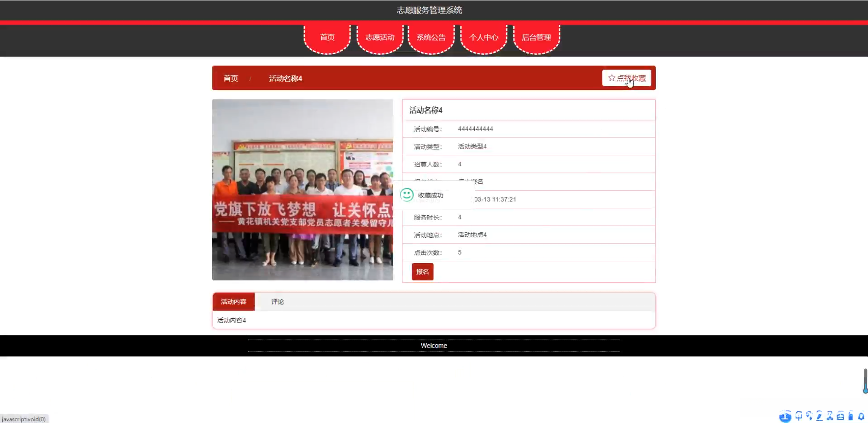This screenshot has height=423, width=868.
Task: Click the 点击次数 label
Action: pos(428,253)
